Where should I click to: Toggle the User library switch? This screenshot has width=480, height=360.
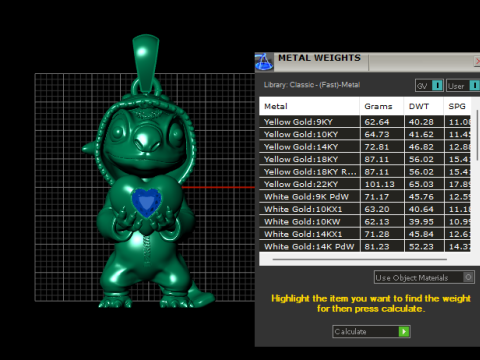pos(474,86)
